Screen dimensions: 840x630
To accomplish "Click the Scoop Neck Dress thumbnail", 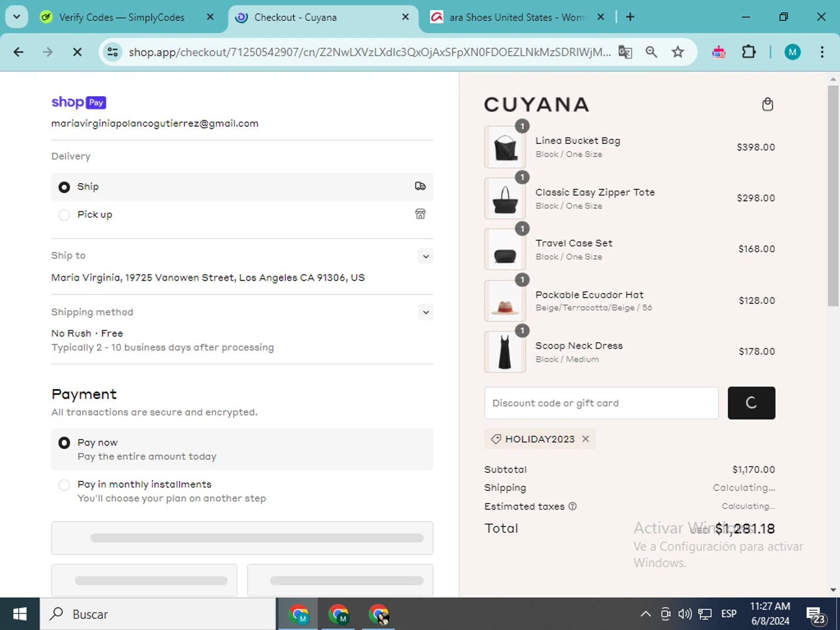I will [505, 352].
